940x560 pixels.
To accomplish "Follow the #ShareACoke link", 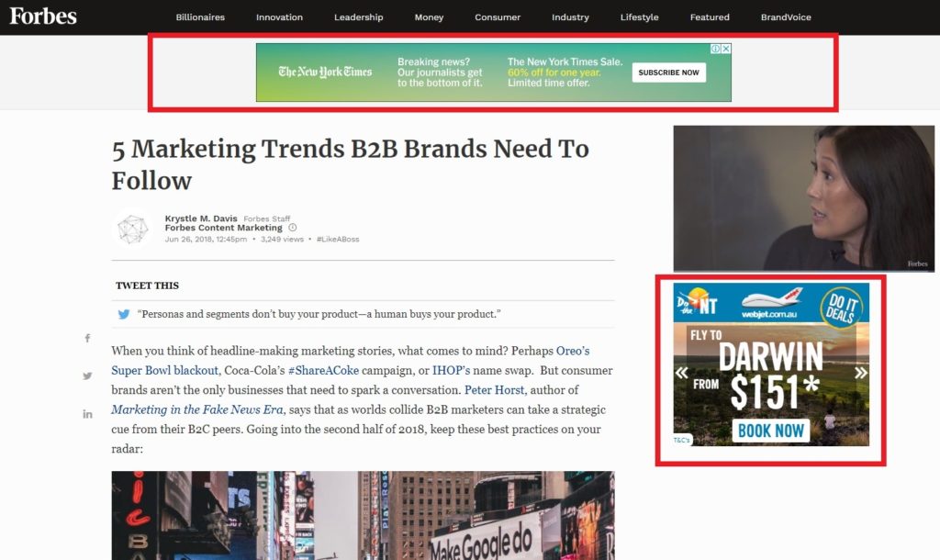I will click(x=322, y=370).
